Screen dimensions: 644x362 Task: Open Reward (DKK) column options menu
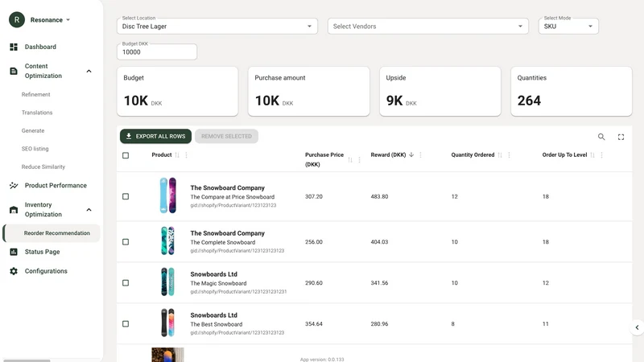[420, 154]
